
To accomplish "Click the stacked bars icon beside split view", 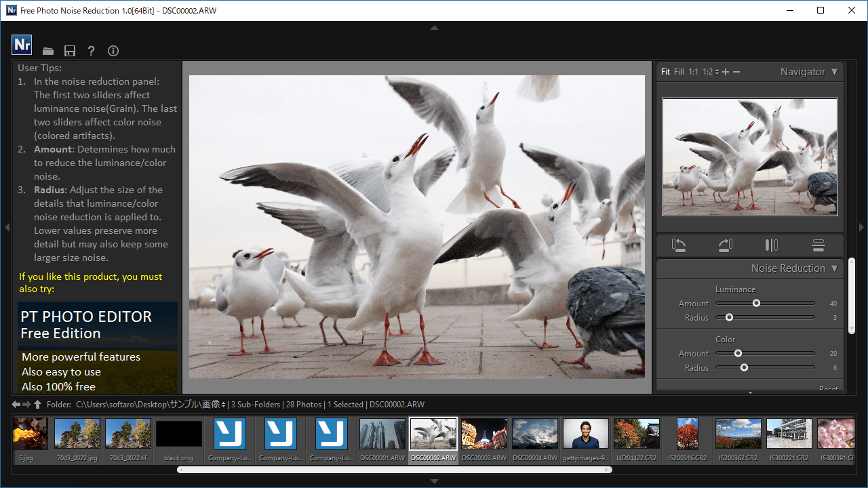I will (818, 245).
